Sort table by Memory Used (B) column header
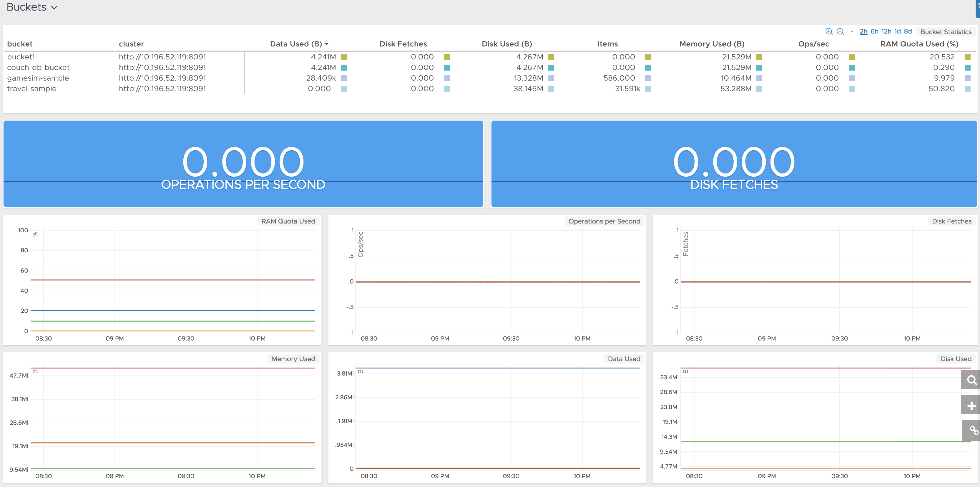The height and width of the screenshot is (487, 980). (x=712, y=44)
